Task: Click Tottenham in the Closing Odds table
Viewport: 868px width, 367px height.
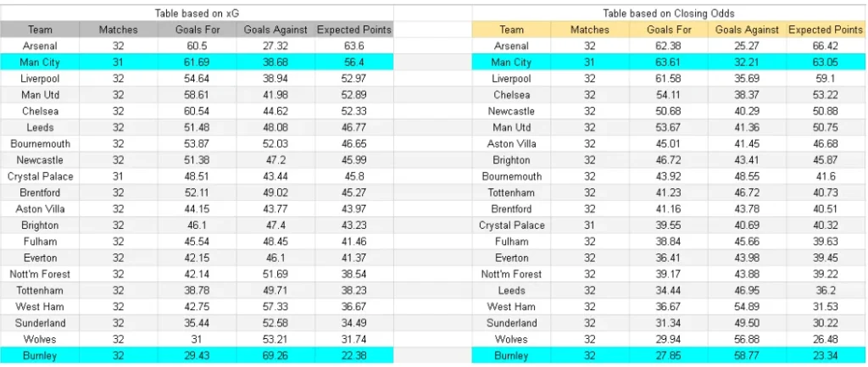Action: (511, 193)
